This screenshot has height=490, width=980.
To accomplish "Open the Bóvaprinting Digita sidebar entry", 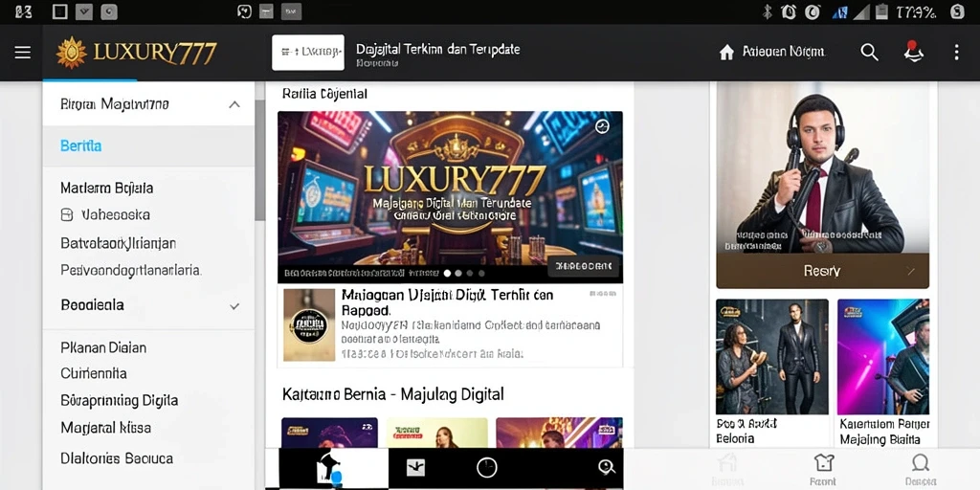I will pos(120,401).
